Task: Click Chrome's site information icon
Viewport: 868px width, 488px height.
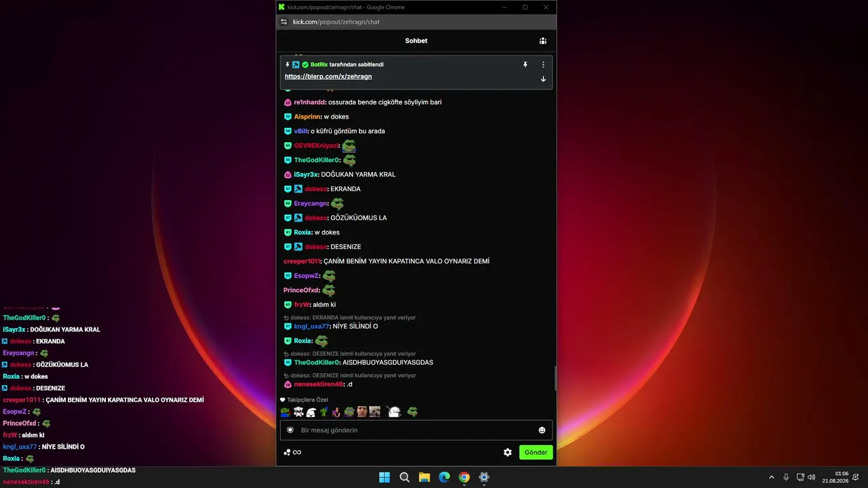Action: pos(284,22)
